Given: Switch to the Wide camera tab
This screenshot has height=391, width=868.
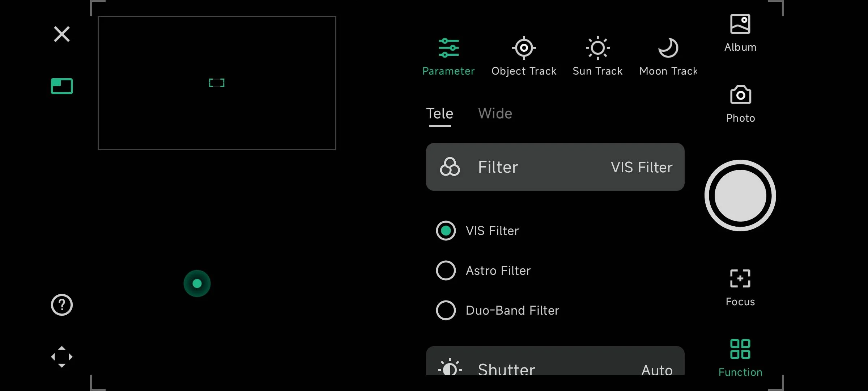Looking at the screenshot, I should pyautogui.click(x=495, y=114).
